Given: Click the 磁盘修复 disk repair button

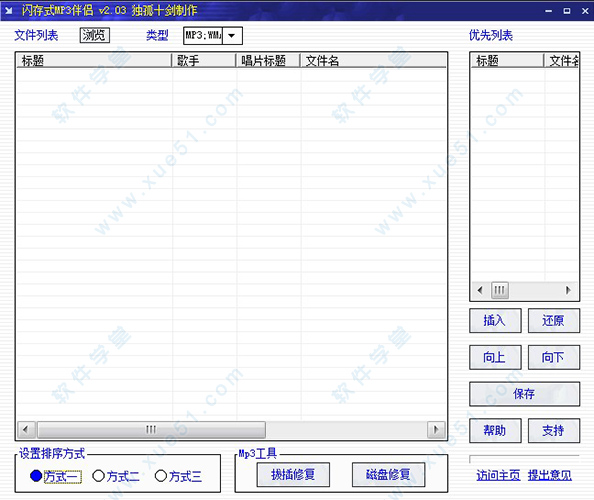Looking at the screenshot, I should (x=388, y=475).
